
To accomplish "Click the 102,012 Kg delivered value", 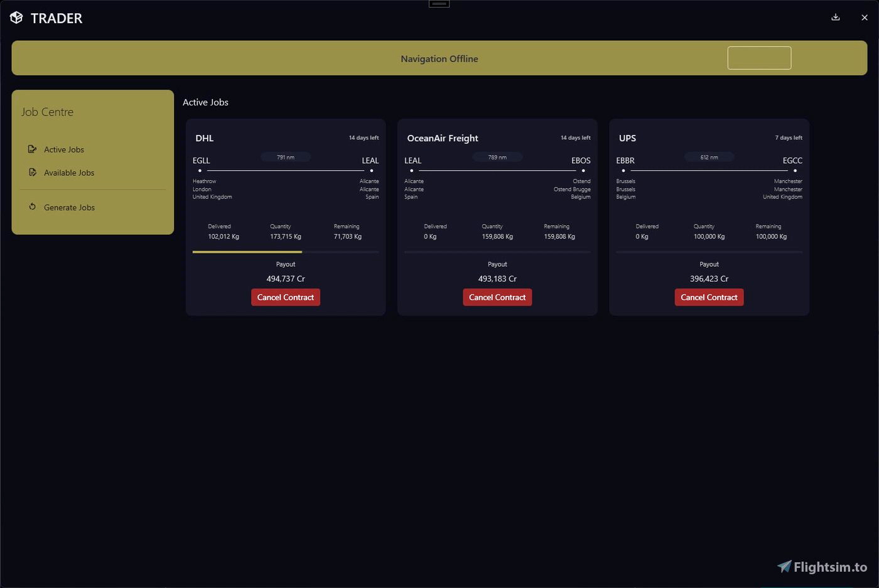I will coord(224,237).
